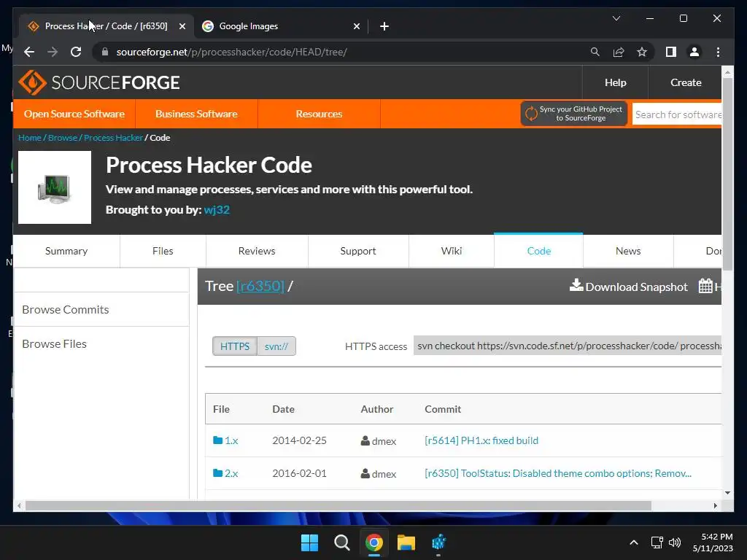Open commit r5614 PH1.x fixed build
Image resolution: width=747 pixels, height=560 pixels.
pos(481,440)
